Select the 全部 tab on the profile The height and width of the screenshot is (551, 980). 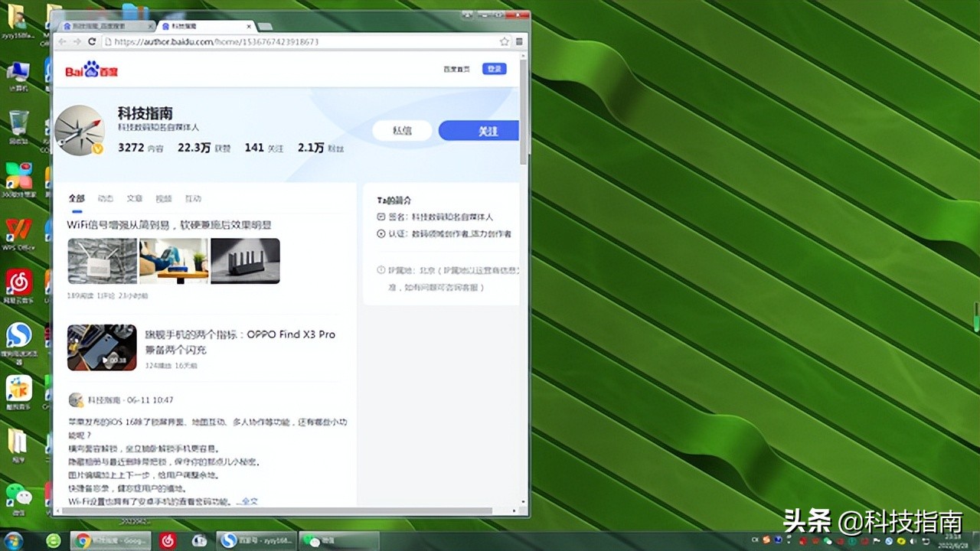77,197
